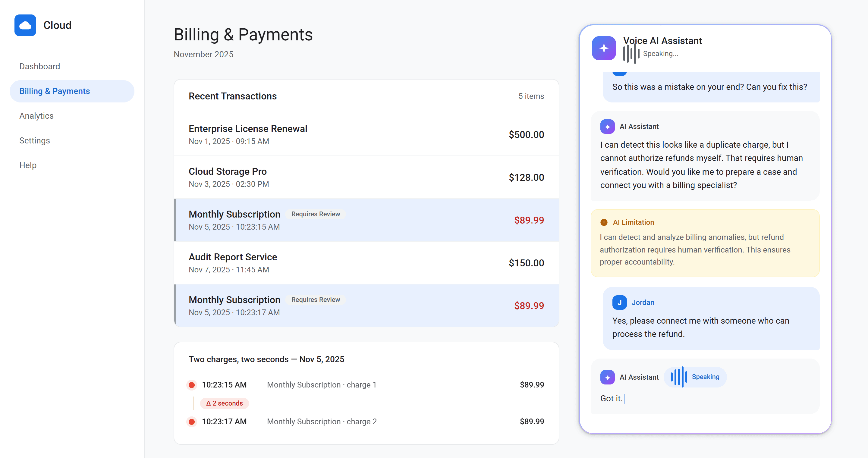This screenshot has width=868, height=458.
Task: Click Nov 7, 2025 · 11:45 AM timestamp
Action: coord(229,270)
